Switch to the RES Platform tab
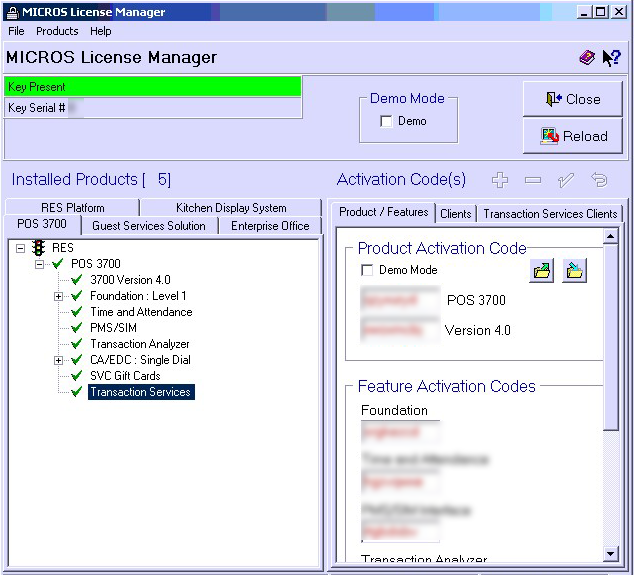 point(72,207)
